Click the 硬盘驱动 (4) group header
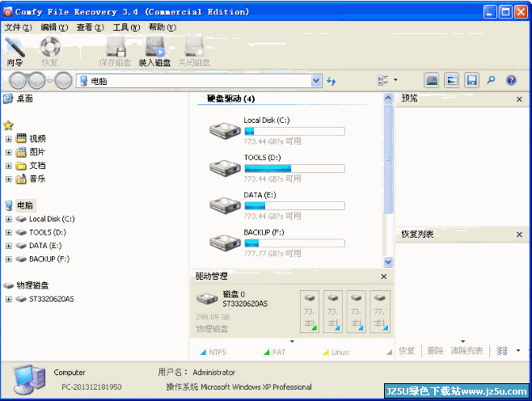Screen dimensions: 532x401 coord(230,99)
